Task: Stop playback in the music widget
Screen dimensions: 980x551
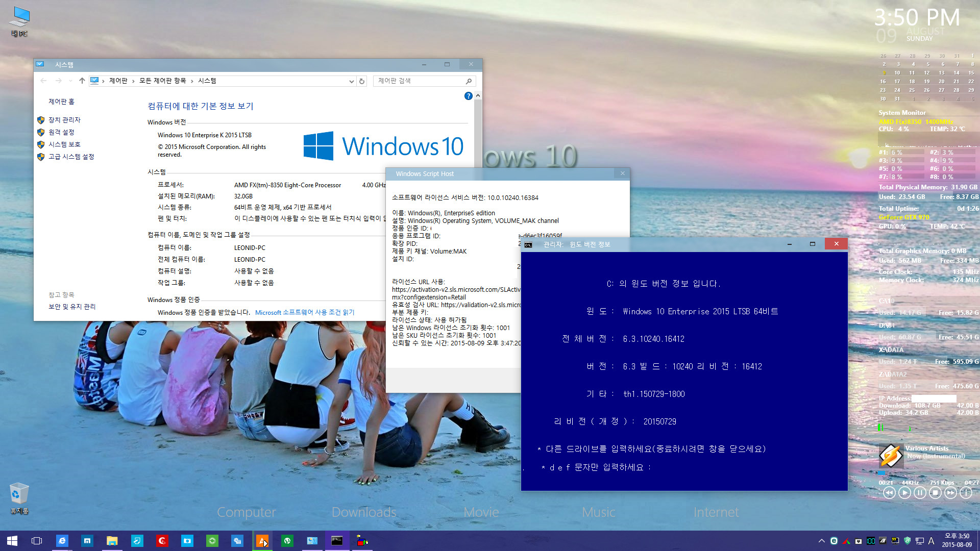Action: pyautogui.click(x=935, y=492)
